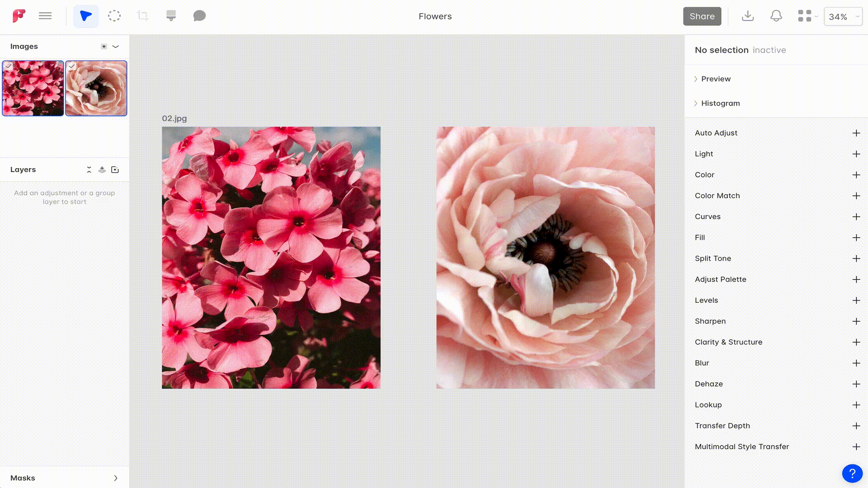Add Curves adjustment plus icon
The width and height of the screenshot is (868, 488).
856,217
